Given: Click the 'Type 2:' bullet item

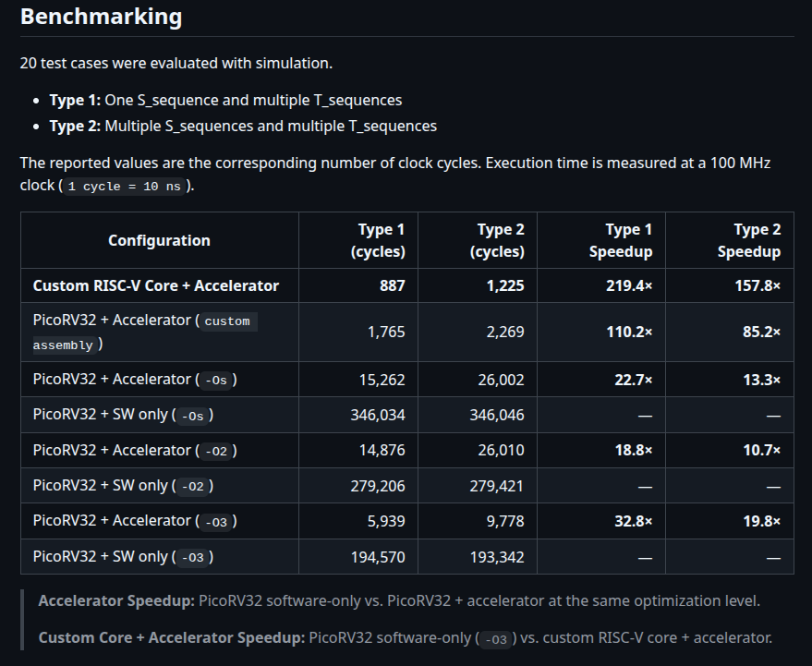Looking at the screenshot, I should (243, 126).
